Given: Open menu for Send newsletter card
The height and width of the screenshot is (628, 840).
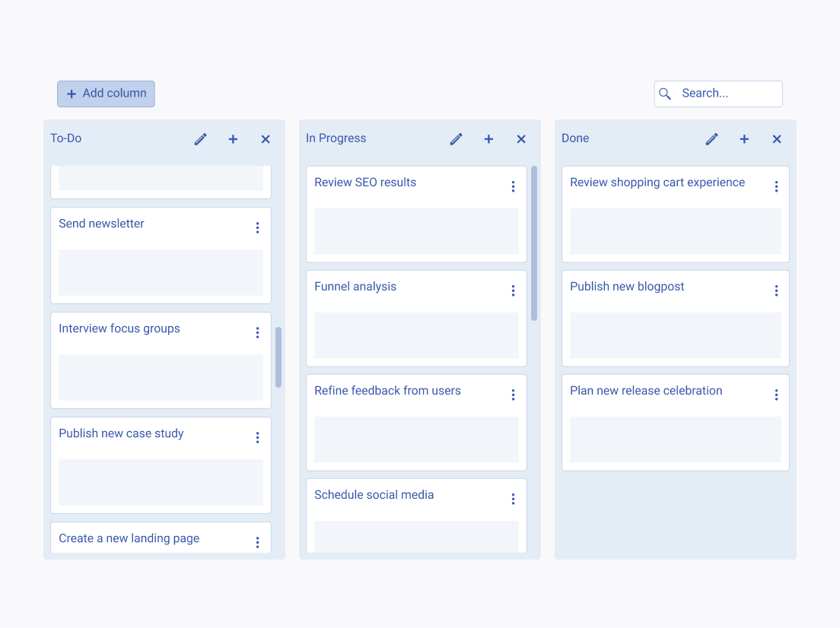Looking at the screenshot, I should click(x=258, y=228).
